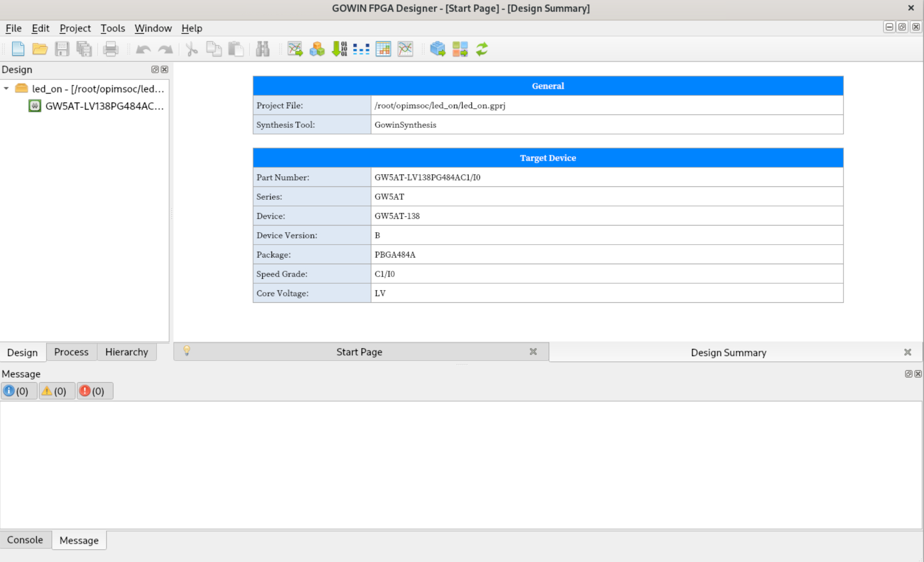The width and height of the screenshot is (924, 562).
Task: Switch to the Hierarchy tab
Action: [127, 352]
